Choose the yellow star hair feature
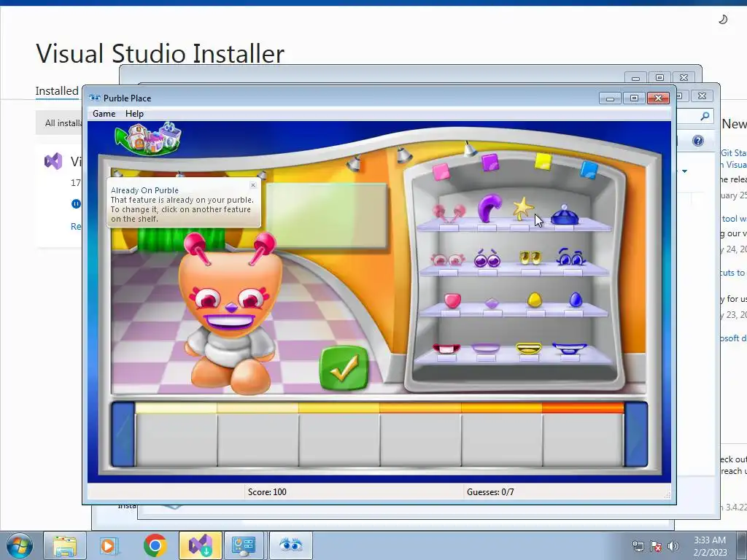 click(x=522, y=209)
